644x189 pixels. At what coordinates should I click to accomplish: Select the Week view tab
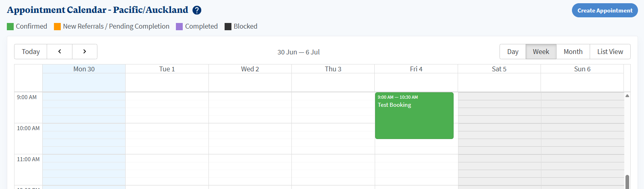tap(541, 52)
